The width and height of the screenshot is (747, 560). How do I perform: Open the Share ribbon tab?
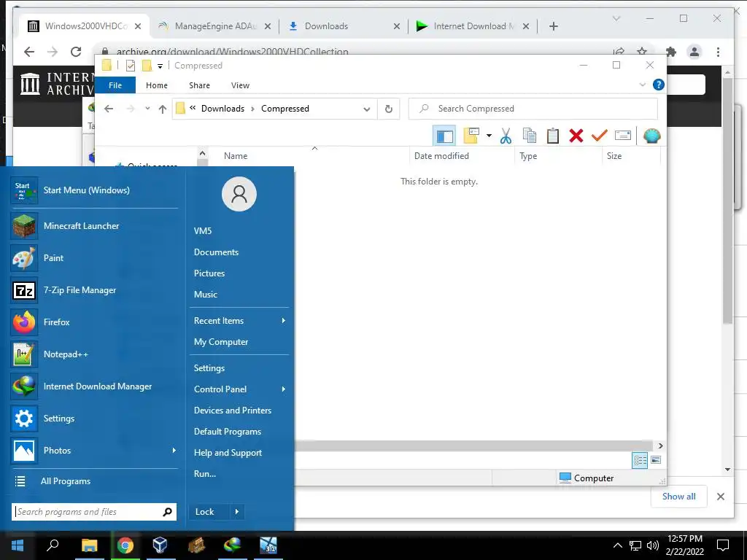(x=199, y=85)
